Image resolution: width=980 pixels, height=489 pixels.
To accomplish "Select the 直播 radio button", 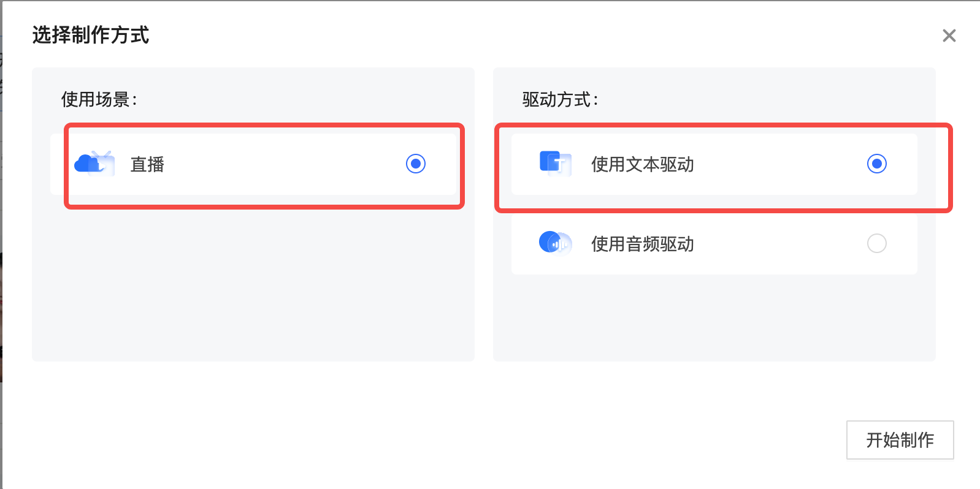I will tap(416, 164).
